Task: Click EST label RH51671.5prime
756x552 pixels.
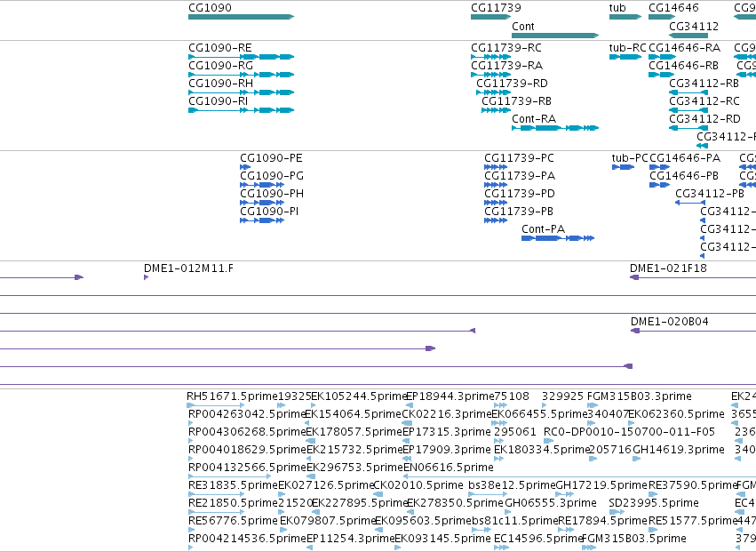Action: tap(232, 396)
